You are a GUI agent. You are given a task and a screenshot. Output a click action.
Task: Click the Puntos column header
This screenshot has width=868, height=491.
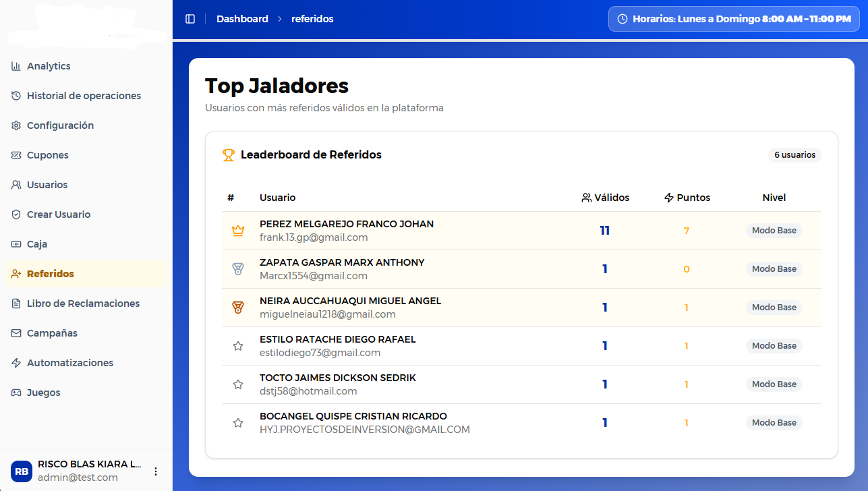(x=687, y=198)
